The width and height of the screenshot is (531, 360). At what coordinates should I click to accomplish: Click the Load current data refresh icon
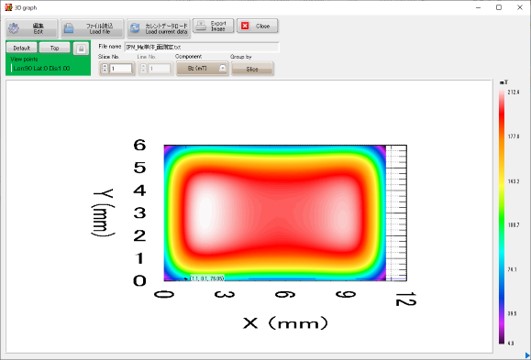(x=135, y=28)
